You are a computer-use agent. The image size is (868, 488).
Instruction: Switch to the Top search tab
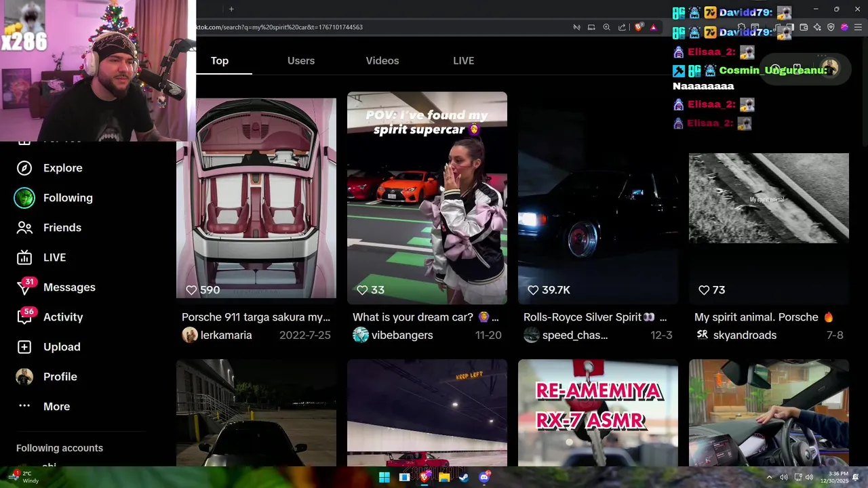220,60
